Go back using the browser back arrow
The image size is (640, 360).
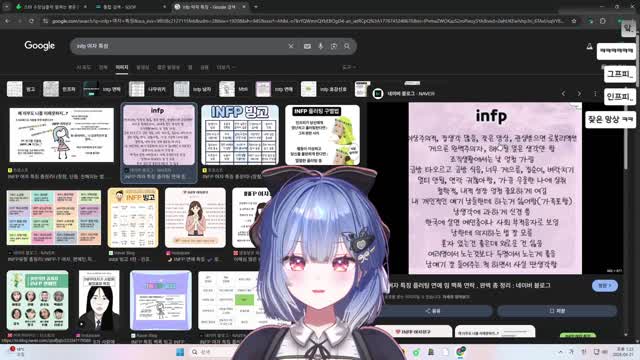(7, 21)
